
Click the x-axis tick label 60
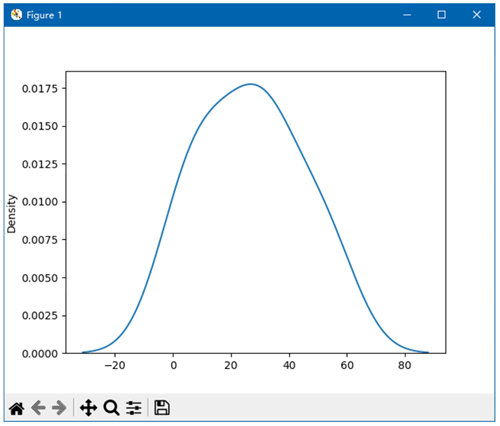tap(347, 366)
